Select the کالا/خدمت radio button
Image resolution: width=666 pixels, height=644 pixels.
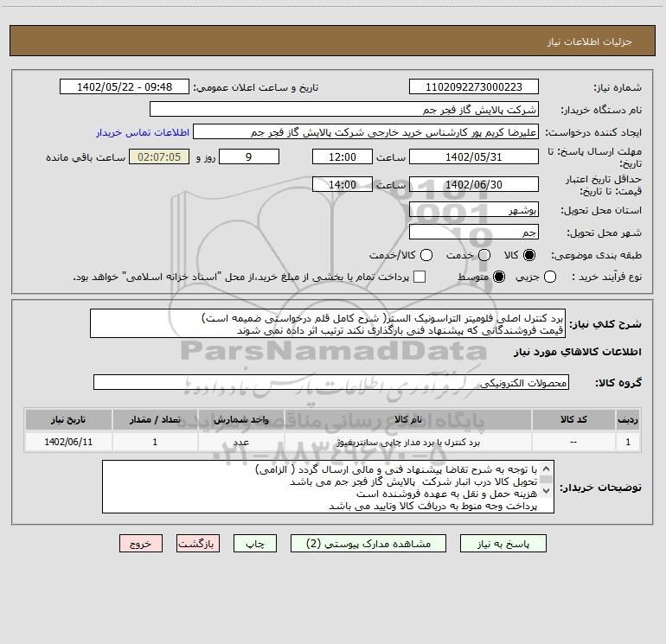click(x=426, y=255)
